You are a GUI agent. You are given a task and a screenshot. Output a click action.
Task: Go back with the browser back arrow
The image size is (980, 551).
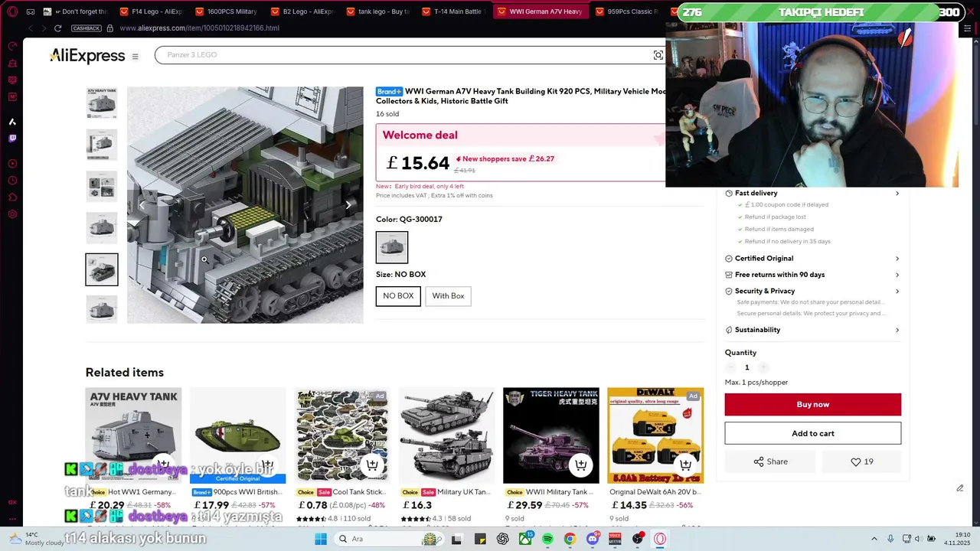tap(30, 28)
